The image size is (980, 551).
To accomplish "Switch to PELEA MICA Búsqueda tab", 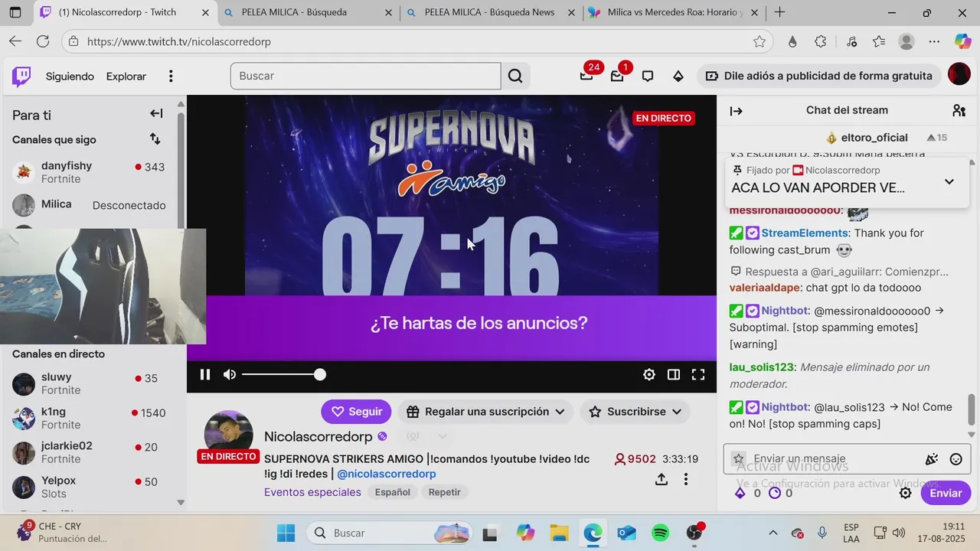I will click(306, 12).
